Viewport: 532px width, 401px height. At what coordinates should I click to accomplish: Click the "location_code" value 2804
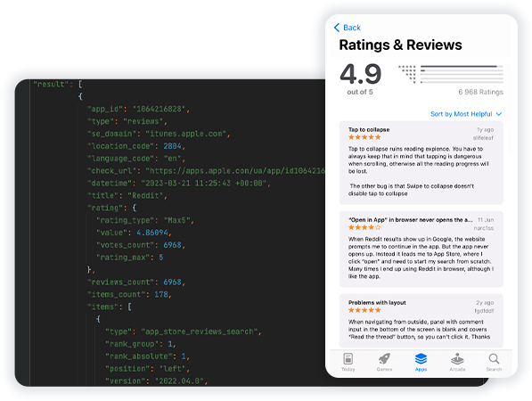pyautogui.click(x=172, y=146)
